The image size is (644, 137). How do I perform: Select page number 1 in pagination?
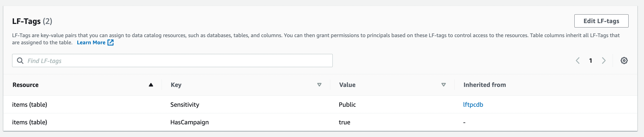pos(591,61)
